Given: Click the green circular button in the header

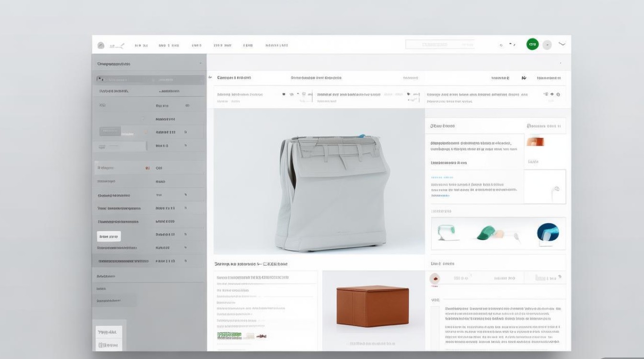Looking at the screenshot, I should coord(532,45).
